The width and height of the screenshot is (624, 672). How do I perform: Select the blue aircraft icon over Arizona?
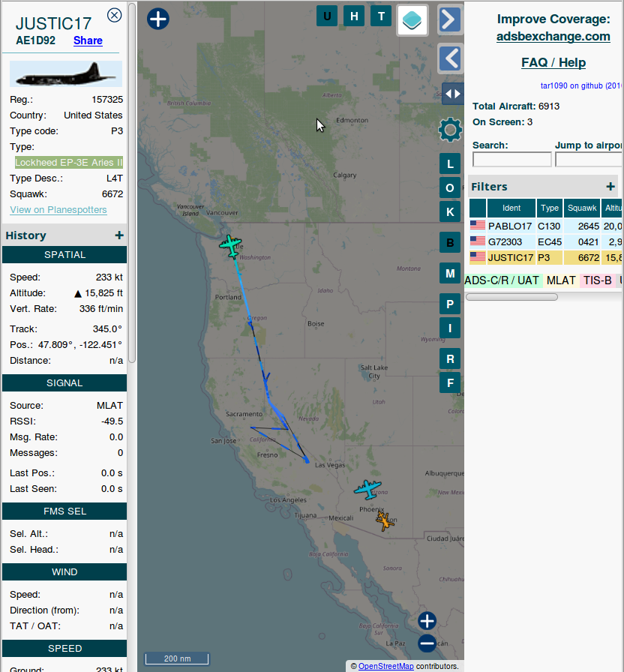point(367,489)
